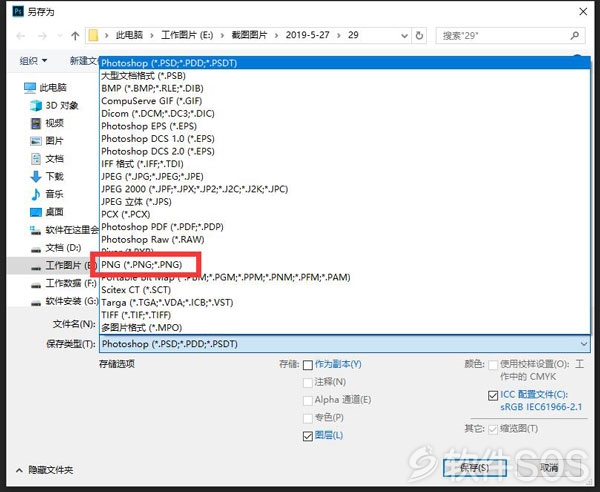The image size is (600, 492).
Task: Choose IFF 格式 format option
Action: click(345, 164)
